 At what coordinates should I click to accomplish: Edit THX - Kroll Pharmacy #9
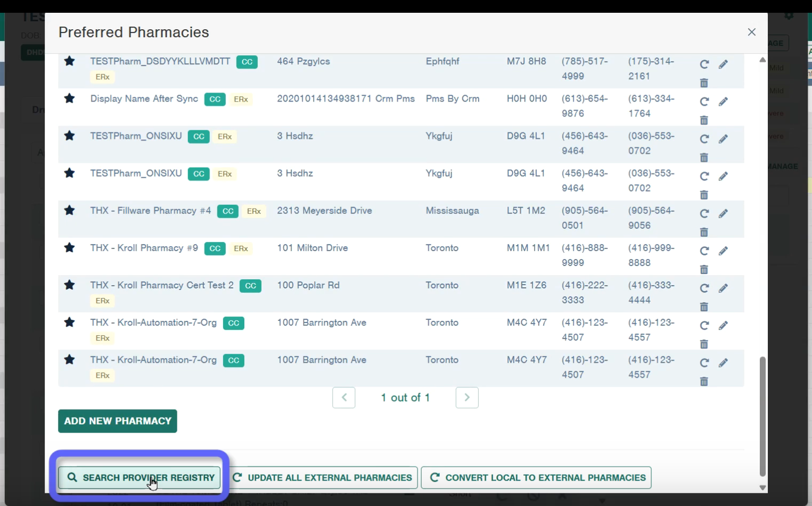[x=723, y=251]
